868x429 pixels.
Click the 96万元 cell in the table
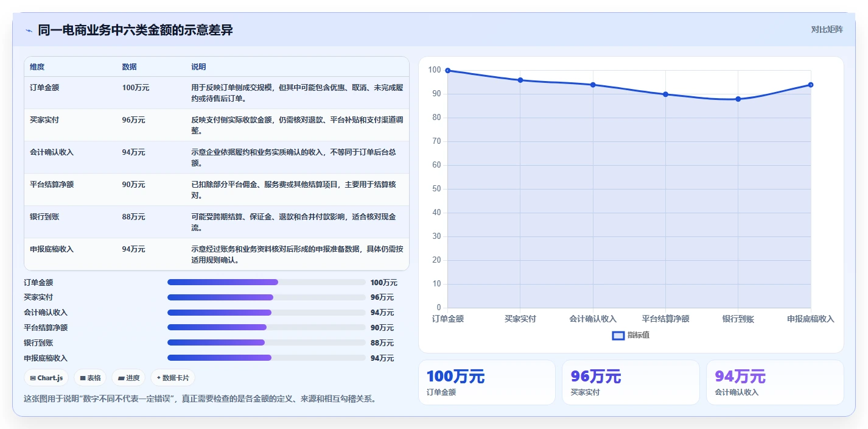coord(133,120)
